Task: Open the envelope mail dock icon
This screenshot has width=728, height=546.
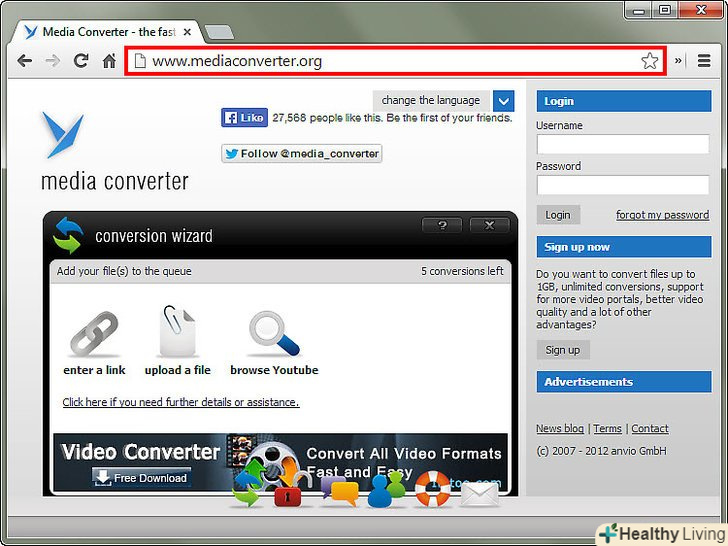Action: point(480,494)
